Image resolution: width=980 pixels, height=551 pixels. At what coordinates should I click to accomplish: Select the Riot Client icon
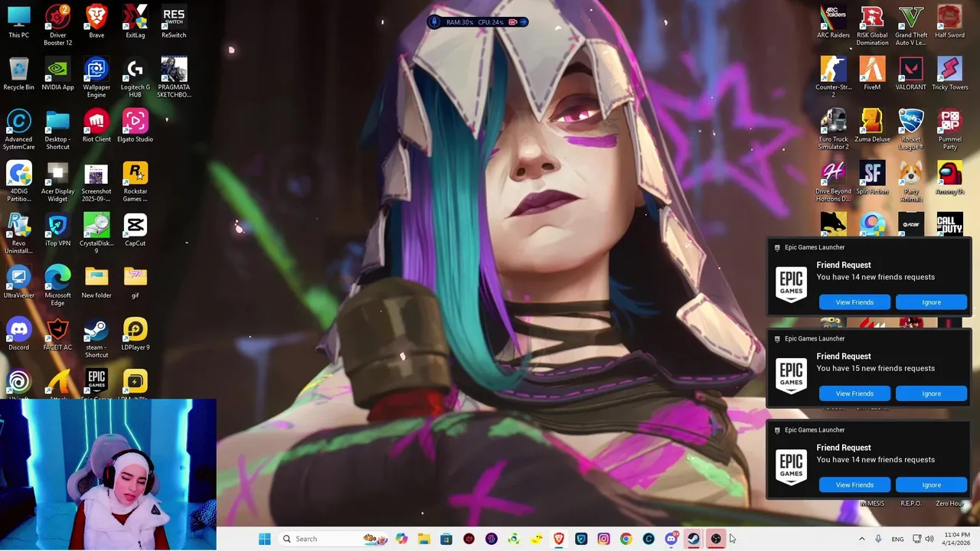pos(96,126)
